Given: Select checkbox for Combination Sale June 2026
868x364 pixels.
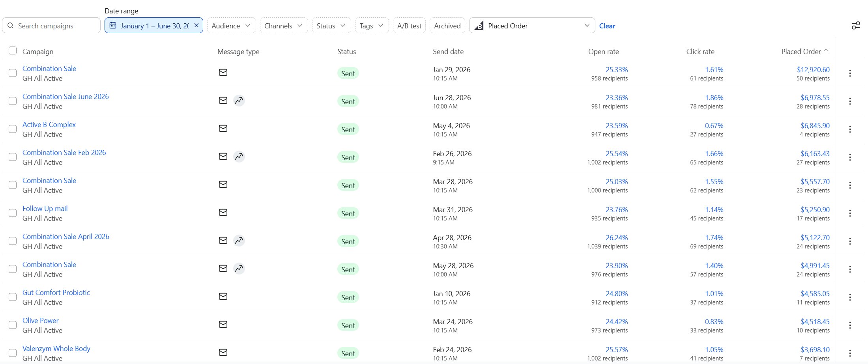Looking at the screenshot, I should 13,101.
